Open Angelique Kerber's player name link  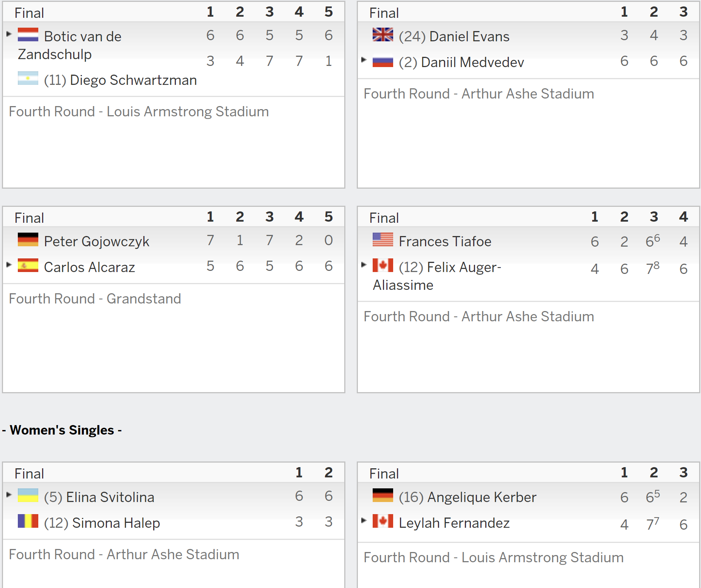[482, 497]
